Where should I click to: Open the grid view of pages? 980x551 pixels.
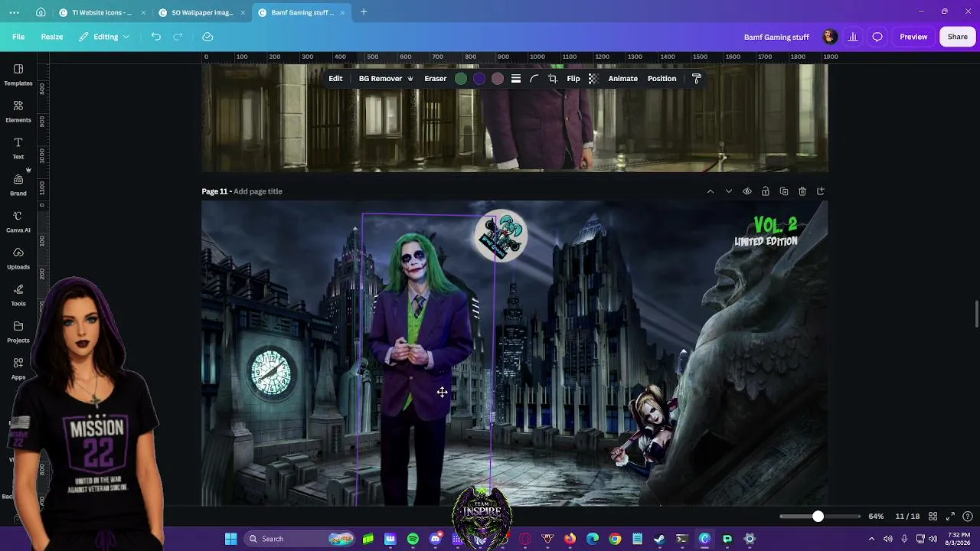[933, 517]
